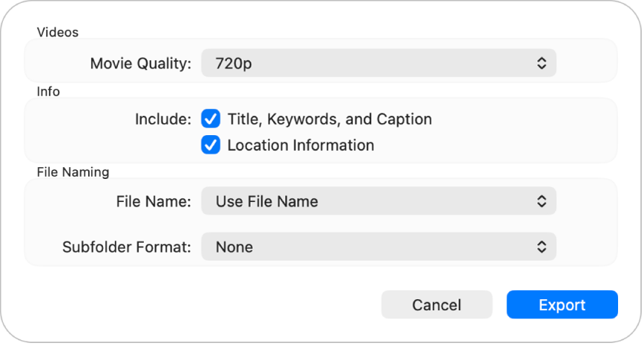
Task: Click the "Use File Name" value text
Action: tap(266, 200)
